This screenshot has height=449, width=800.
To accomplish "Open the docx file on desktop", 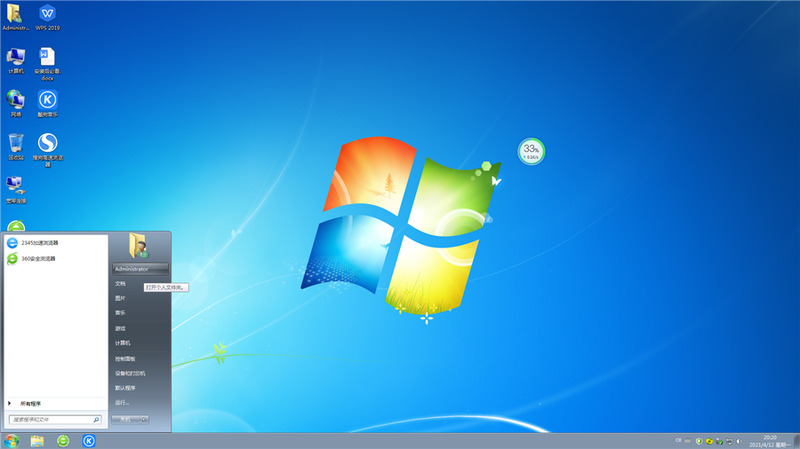I will coord(47,57).
